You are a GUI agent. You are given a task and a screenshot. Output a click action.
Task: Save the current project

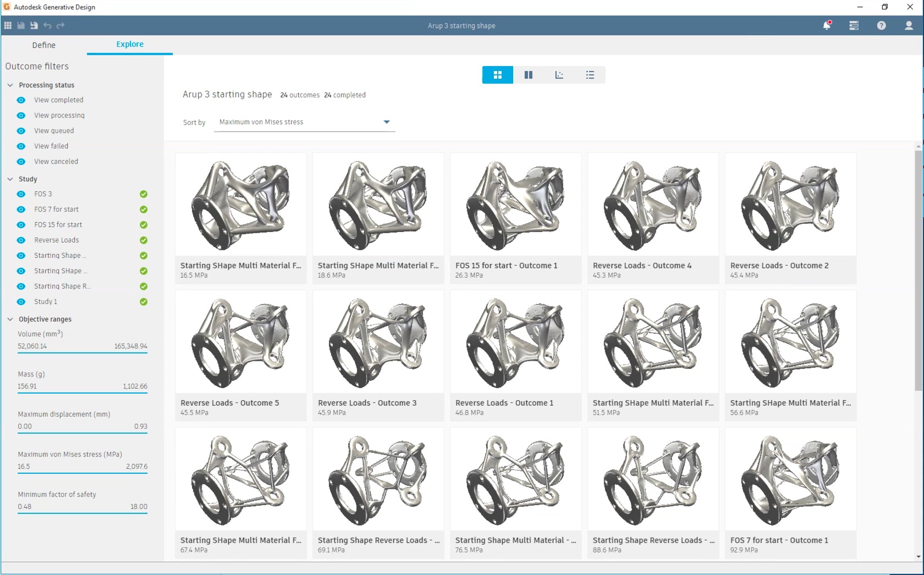(20, 25)
